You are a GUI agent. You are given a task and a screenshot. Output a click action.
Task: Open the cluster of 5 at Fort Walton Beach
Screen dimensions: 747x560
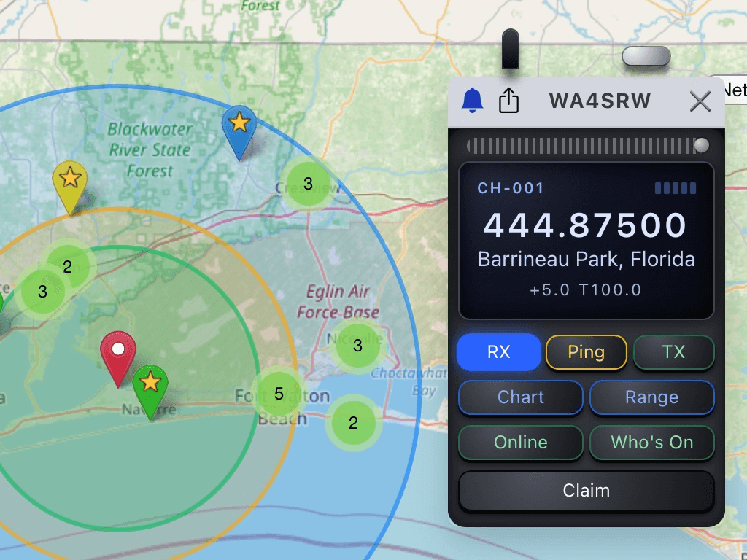[x=279, y=394]
